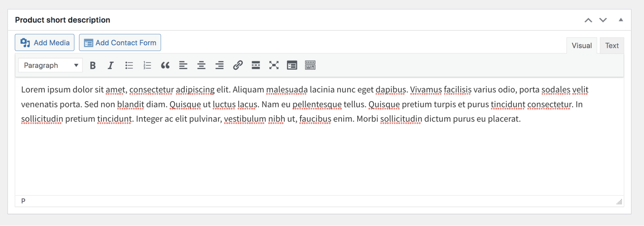Switch to the Visual editor tab

tap(582, 46)
